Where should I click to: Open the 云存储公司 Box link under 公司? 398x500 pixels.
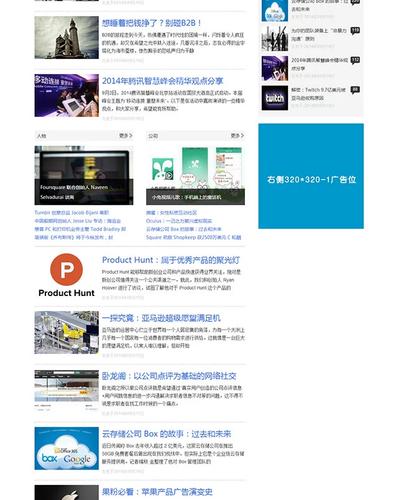[x=184, y=229]
